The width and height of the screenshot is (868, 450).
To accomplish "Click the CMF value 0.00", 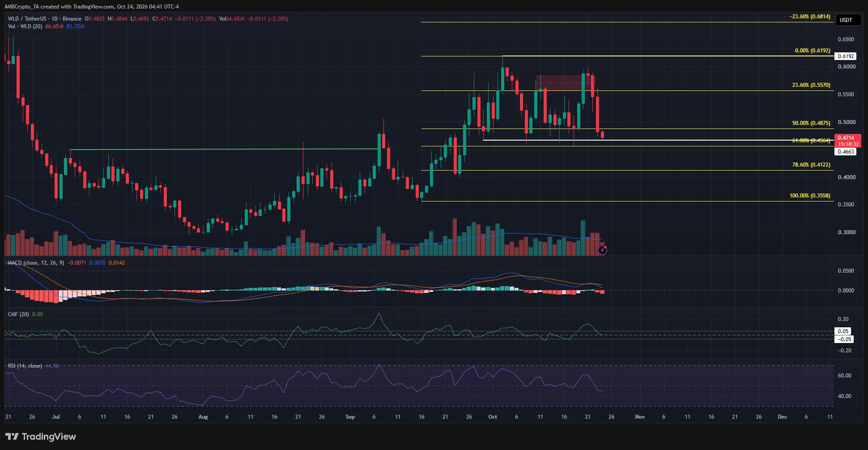I will (38, 314).
